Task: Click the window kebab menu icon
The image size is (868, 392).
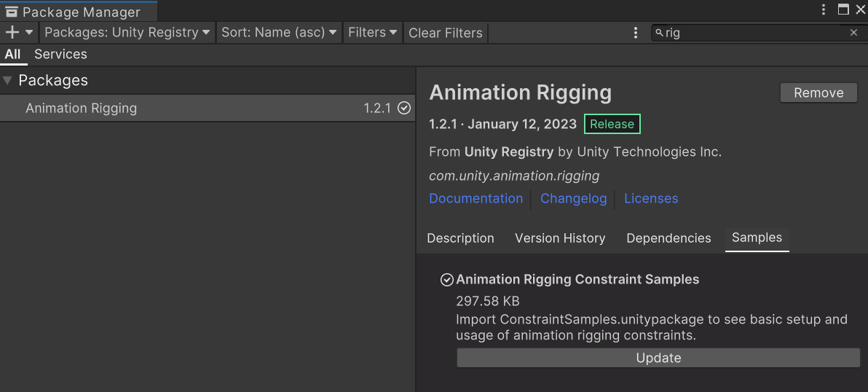Action: click(x=824, y=10)
